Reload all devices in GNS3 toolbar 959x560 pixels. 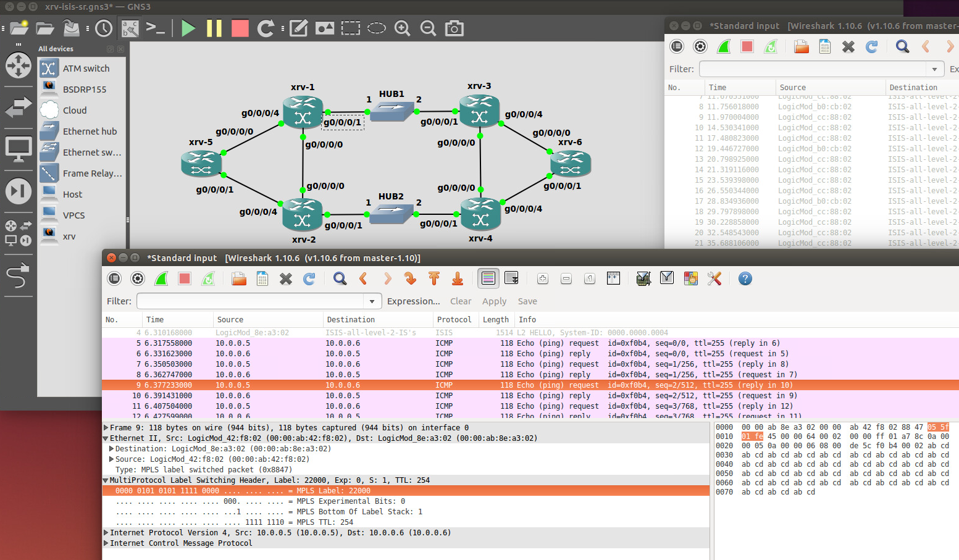coord(266,28)
